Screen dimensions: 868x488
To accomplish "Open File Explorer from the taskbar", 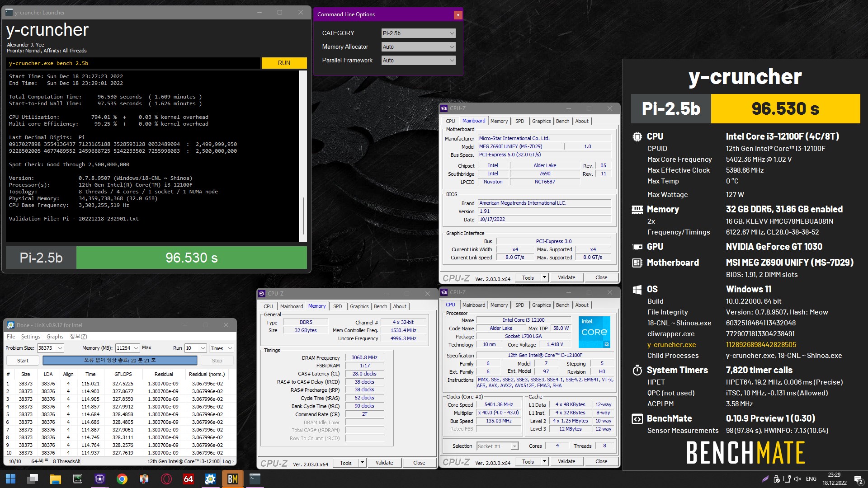I will pyautogui.click(x=55, y=479).
